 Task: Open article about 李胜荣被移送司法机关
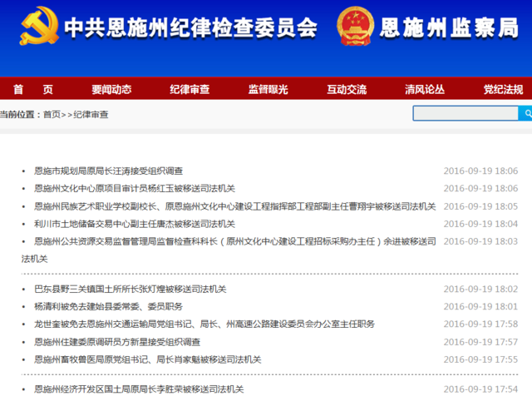coord(139,389)
